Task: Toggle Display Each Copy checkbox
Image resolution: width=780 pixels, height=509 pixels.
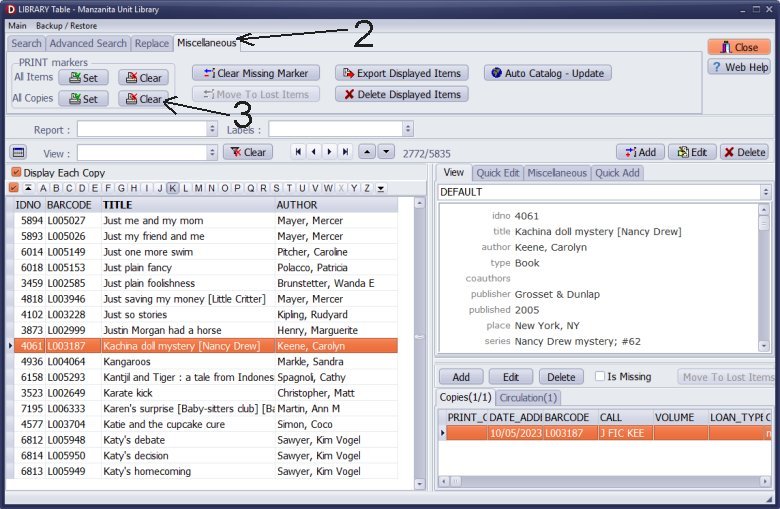Action: click(16, 172)
